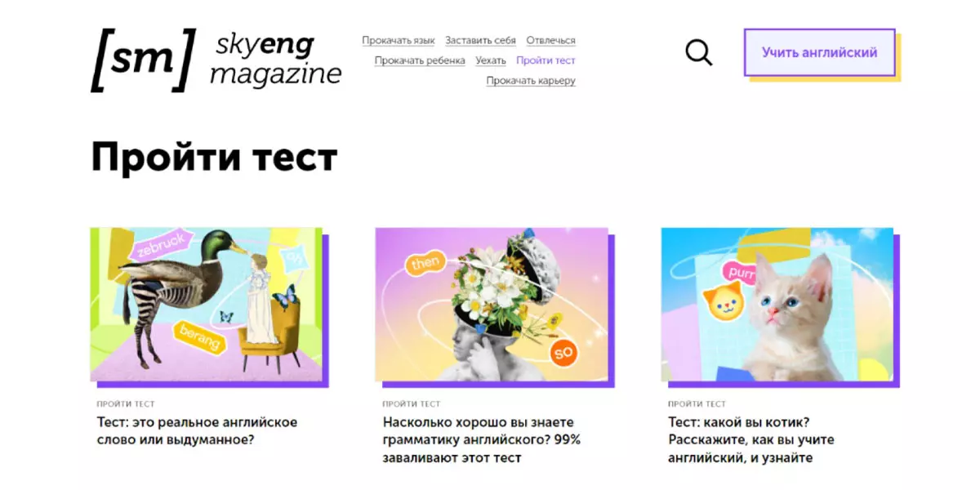The width and height of the screenshot is (980, 490).
Task: Click the Учить английский button
Action: (819, 52)
